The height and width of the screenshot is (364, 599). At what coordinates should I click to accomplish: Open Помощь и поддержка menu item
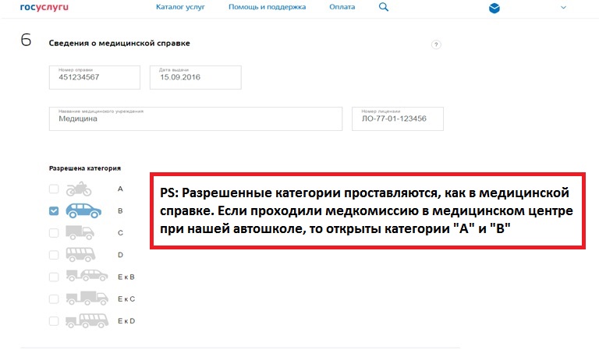(x=267, y=8)
